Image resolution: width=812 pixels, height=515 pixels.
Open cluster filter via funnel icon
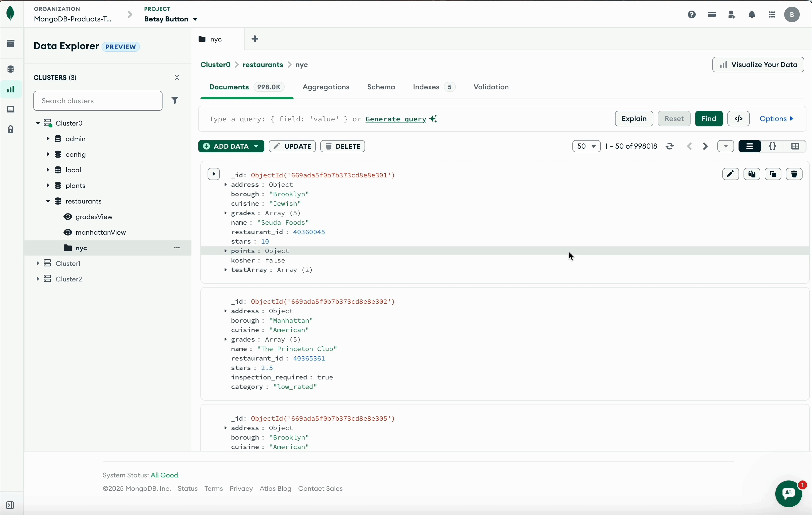175,100
